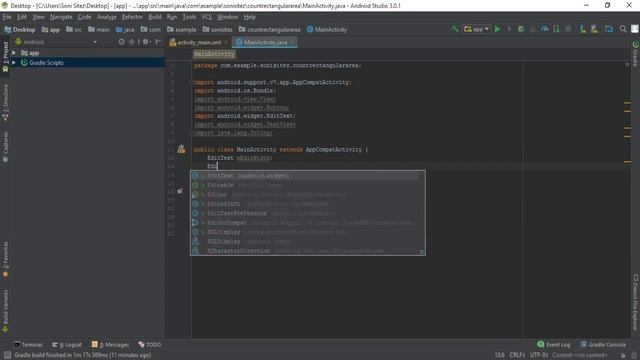Toggle the Project tool window tab
Screen dimensions: 640x360
(5, 56)
